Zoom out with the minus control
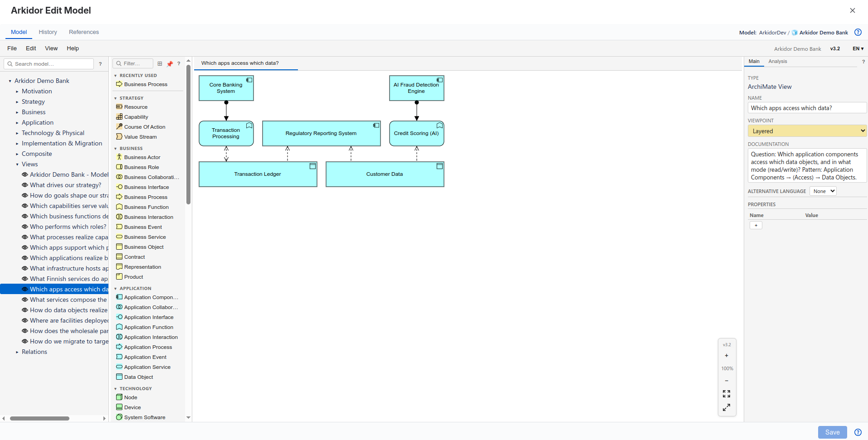This screenshot has width=868, height=440. 727,381
